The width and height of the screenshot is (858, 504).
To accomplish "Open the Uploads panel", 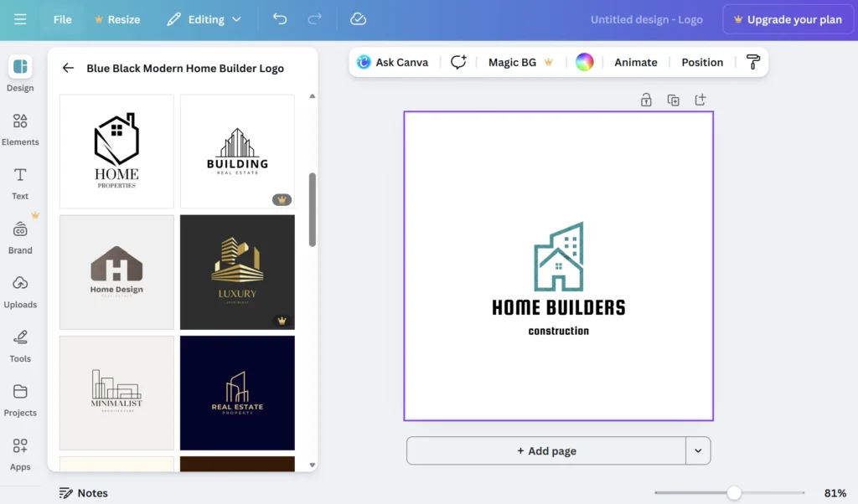I will pyautogui.click(x=20, y=291).
